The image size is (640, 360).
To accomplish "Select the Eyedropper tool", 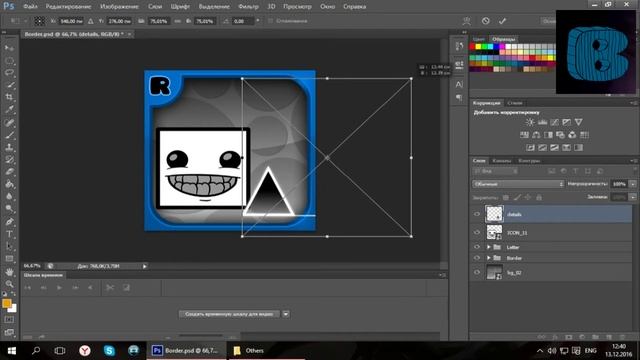I will [x=9, y=109].
